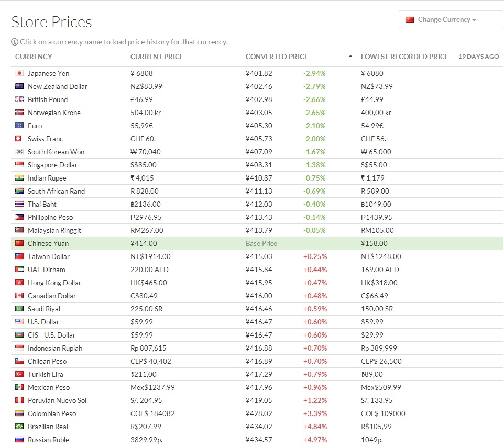Click the info icon above the table

(15, 42)
